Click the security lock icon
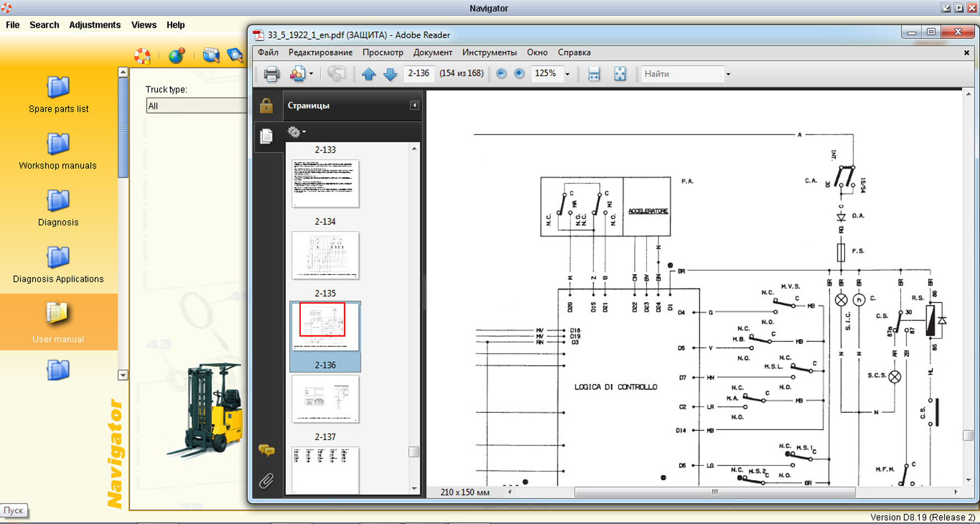The width and height of the screenshot is (980, 524). click(x=267, y=106)
